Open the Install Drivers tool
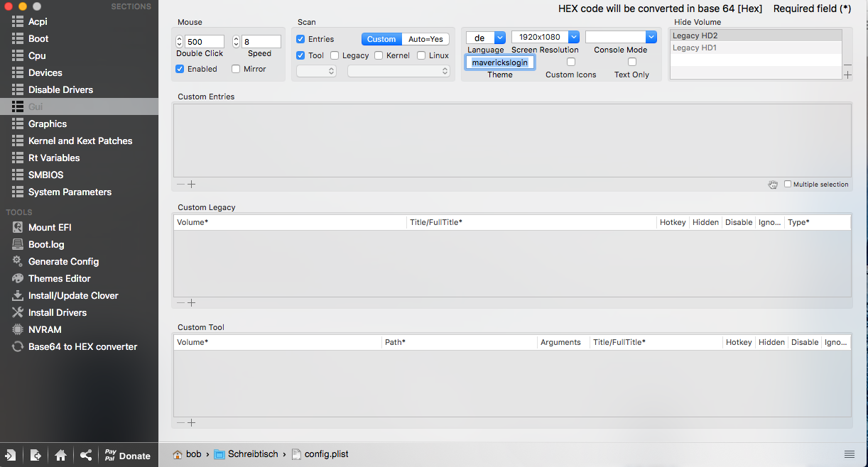Image resolution: width=868 pixels, height=467 pixels. pyautogui.click(x=57, y=312)
